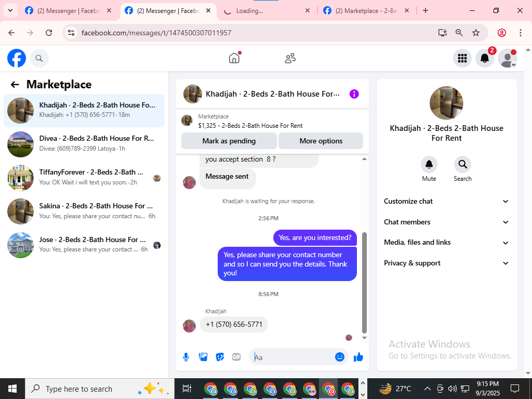The height and width of the screenshot is (399, 532).
Task: Expand the Privacy & support section
Action: pyautogui.click(x=446, y=263)
